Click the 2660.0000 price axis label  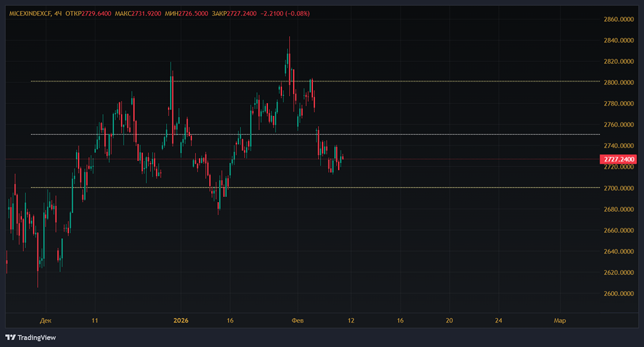coord(618,230)
